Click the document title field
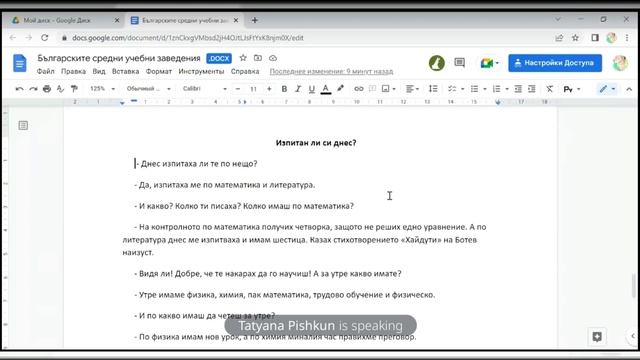 119,58
